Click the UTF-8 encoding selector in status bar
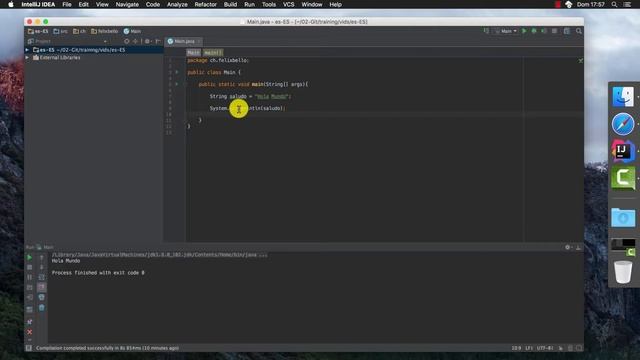Image resolution: width=640 pixels, height=360 pixels. pyautogui.click(x=545, y=348)
